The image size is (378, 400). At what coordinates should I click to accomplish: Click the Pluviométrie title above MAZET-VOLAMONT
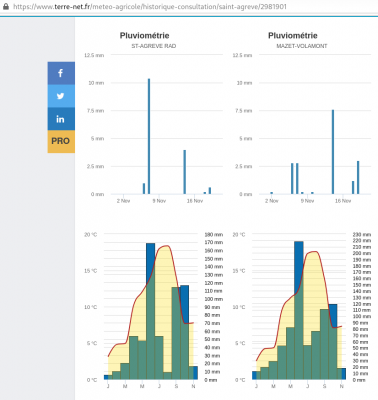point(293,36)
